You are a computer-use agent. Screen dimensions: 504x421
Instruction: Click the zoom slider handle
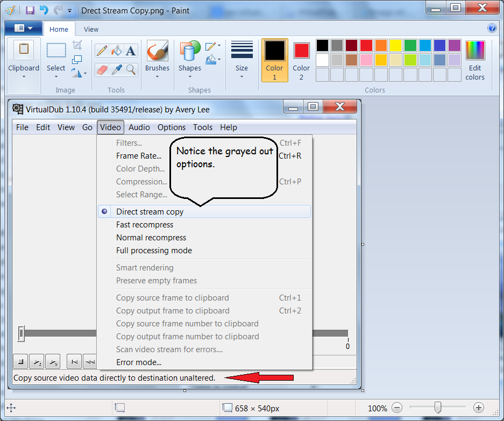click(437, 407)
